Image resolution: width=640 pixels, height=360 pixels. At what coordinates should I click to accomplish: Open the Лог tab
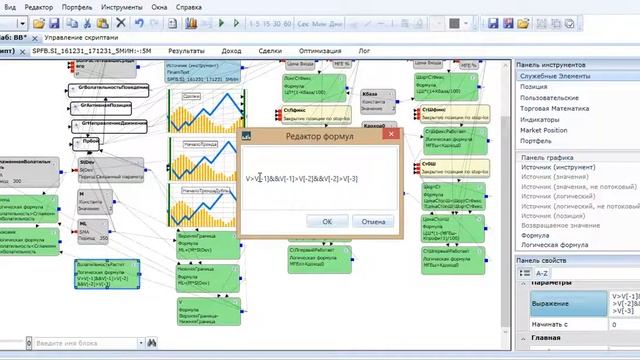[x=364, y=51]
